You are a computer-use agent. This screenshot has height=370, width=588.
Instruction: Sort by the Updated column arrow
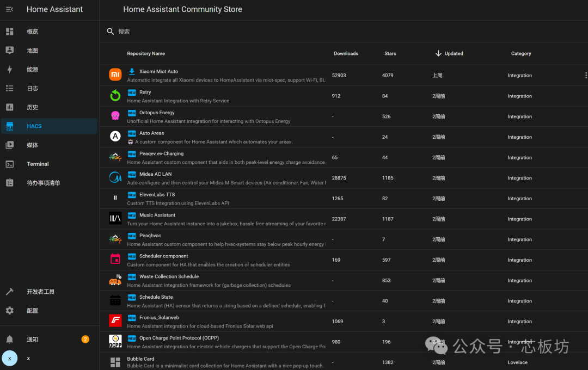(x=438, y=53)
